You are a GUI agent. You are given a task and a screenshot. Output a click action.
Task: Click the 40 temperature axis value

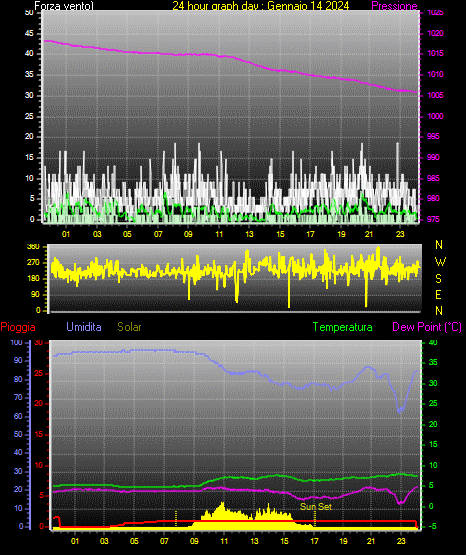click(433, 342)
